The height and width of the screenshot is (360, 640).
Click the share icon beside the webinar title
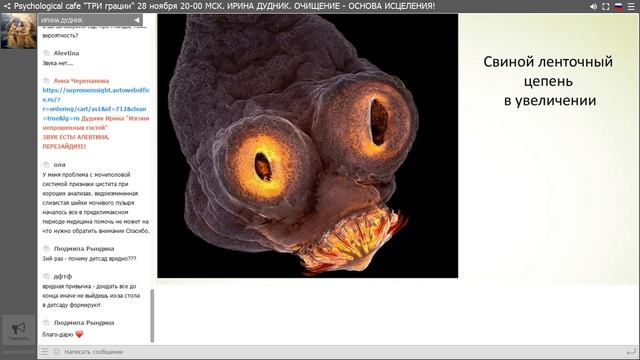pos(7,6)
